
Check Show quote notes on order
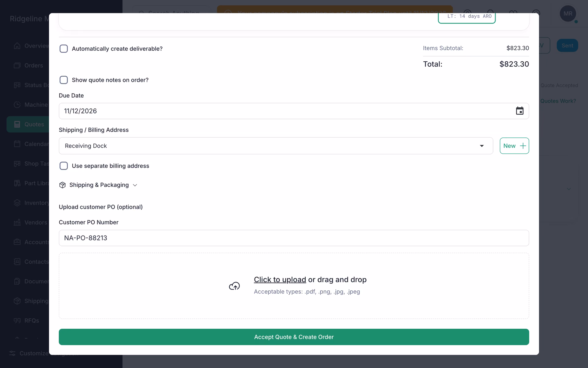coord(64,80)
